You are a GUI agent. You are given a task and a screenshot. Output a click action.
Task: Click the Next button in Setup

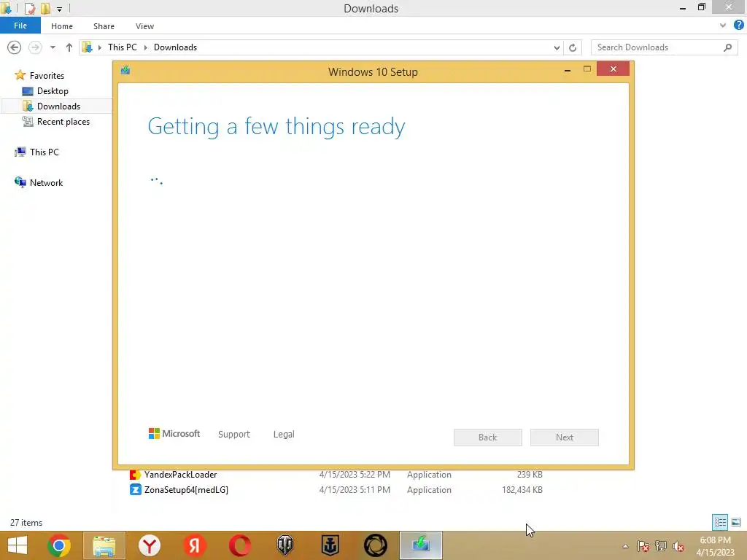[565, 437]
